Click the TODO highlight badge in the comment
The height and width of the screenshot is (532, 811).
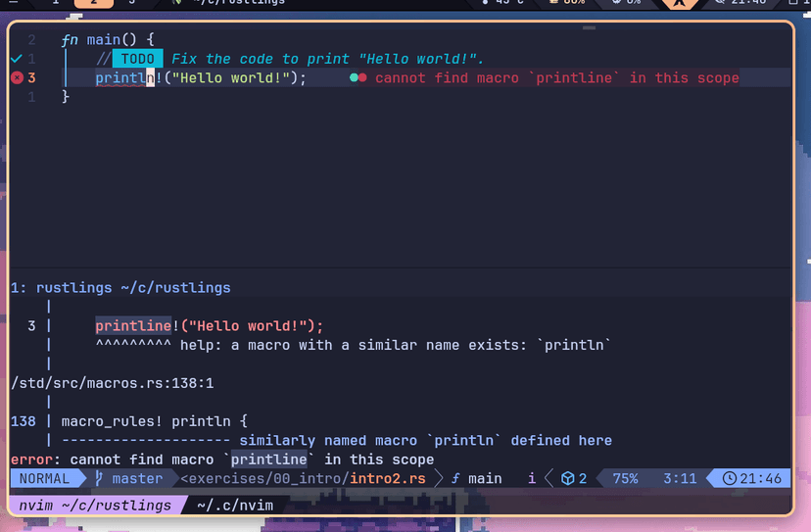pyautogui.click(x=137, y=59)
